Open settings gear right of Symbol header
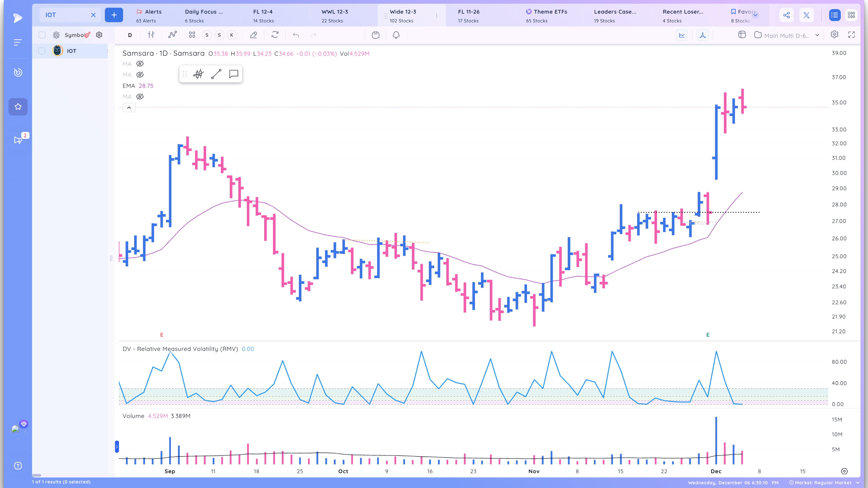 tap(99, 35)
